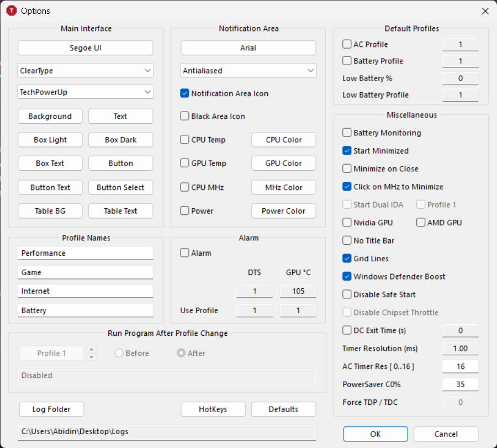
Task: Click the Timer Resolution 1.00 value
Action: tap(460, 349)
